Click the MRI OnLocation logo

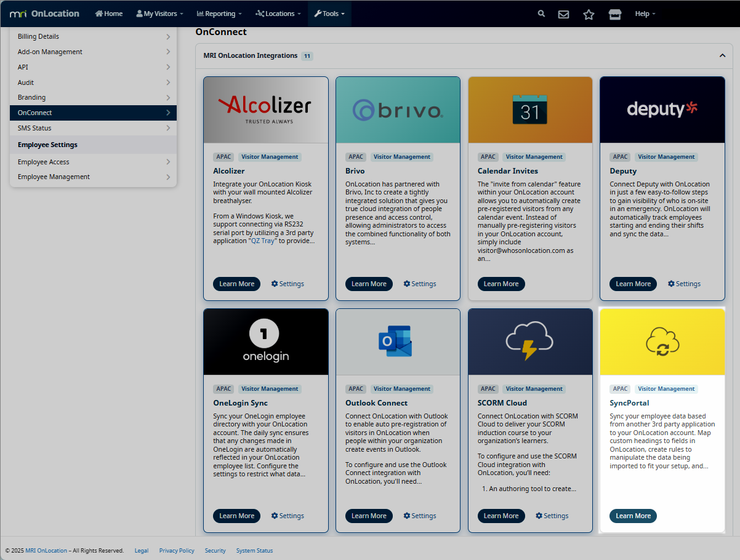tap(44, 14)
